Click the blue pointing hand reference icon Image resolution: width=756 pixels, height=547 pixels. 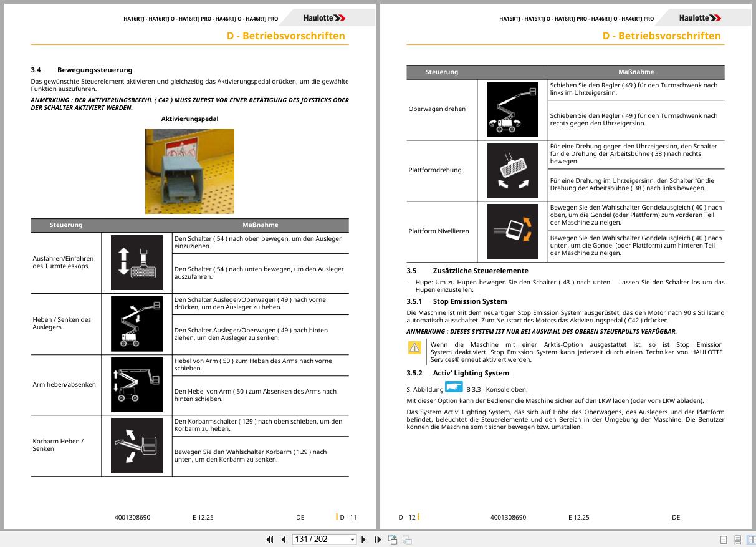(454, 387)
